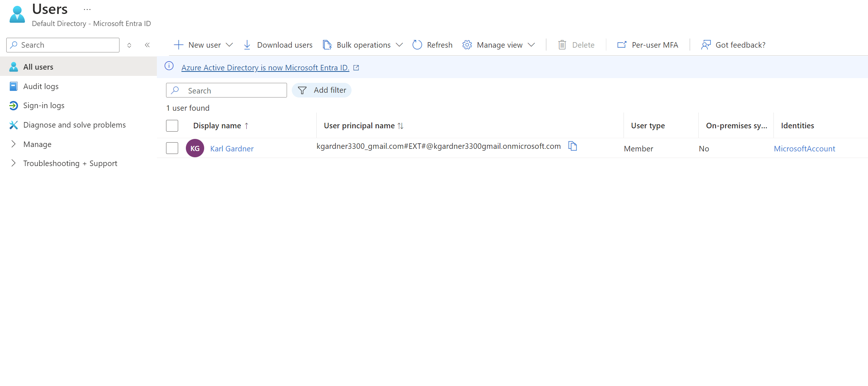The image size is (868, 386).
Task: Click the Member cell in User type
Action: point(639,148)
